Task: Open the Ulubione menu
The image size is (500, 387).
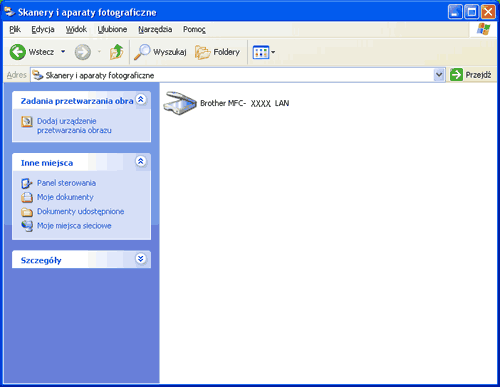Action: click(x=112, y=29)
